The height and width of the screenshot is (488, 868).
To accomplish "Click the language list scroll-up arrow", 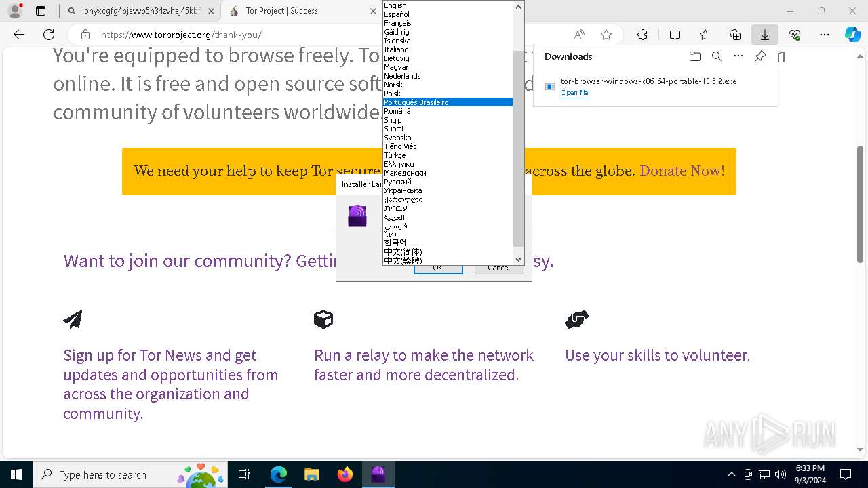I will pos(519,7).
